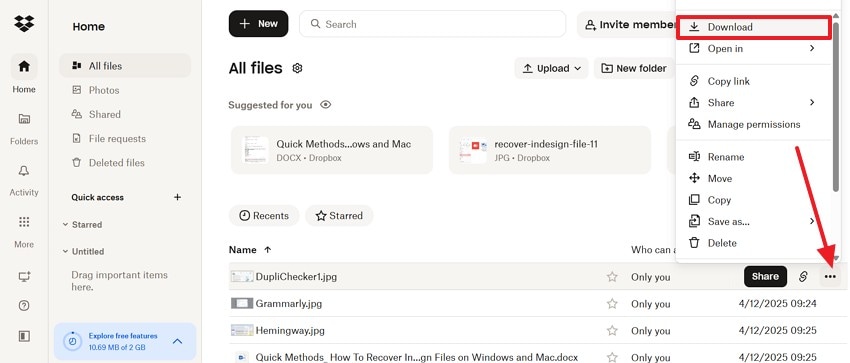
Task: Choose Rename from context menu
Action: [x=754, y=157]
